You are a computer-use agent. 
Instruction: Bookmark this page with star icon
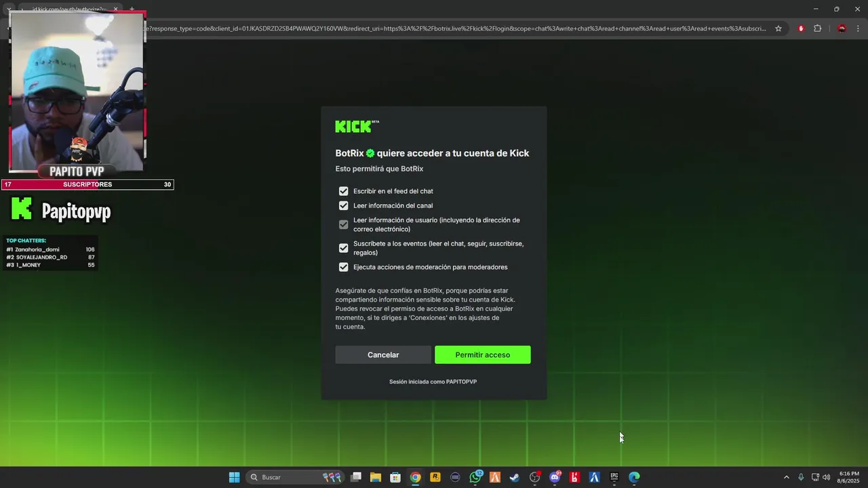coord(778,28)
